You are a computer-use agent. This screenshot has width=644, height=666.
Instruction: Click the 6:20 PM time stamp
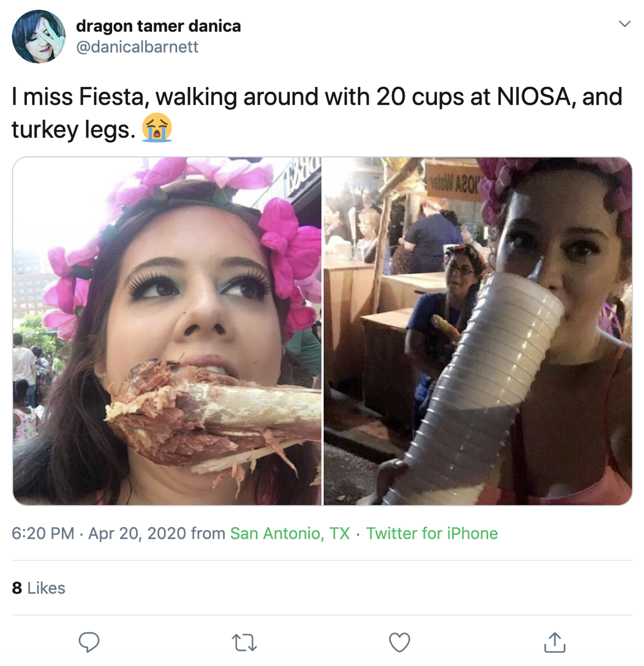[43, 533]
